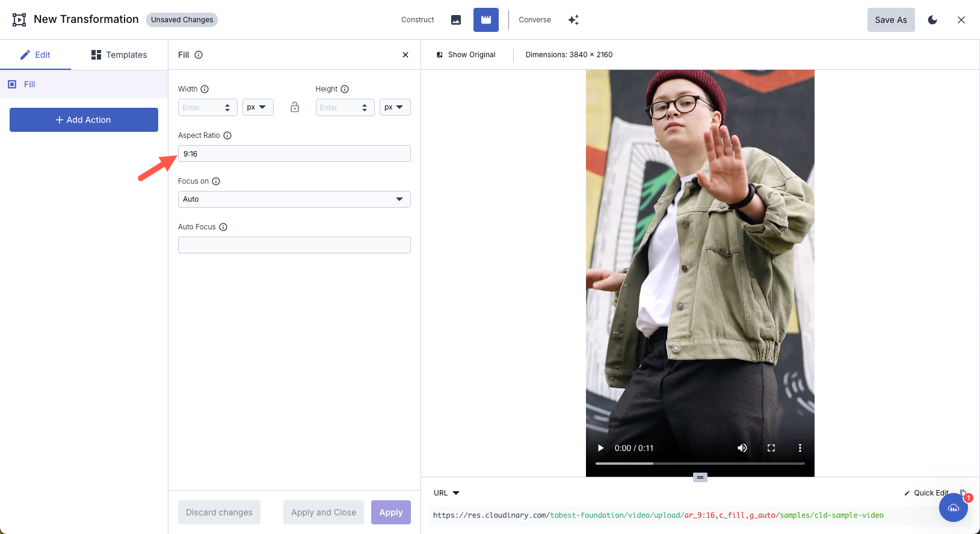Enter fullscreen video mode
Viewport: 980px width, 534px height.
771,448
